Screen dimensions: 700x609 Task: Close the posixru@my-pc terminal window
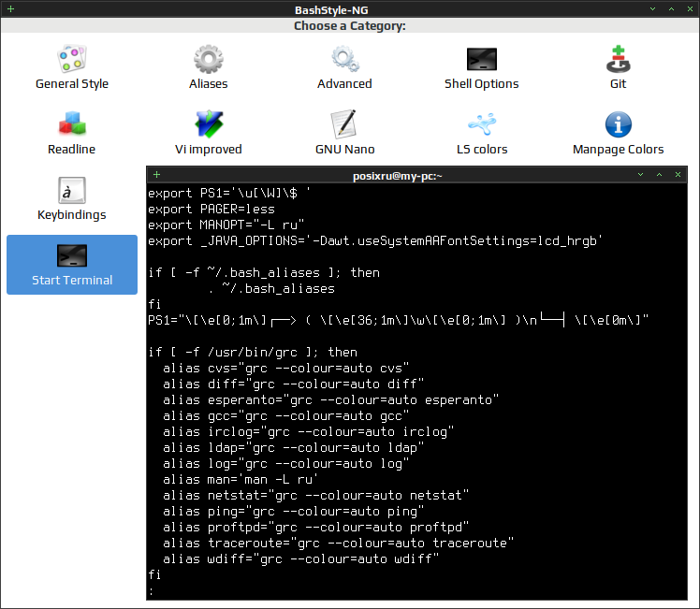point(678,174)
